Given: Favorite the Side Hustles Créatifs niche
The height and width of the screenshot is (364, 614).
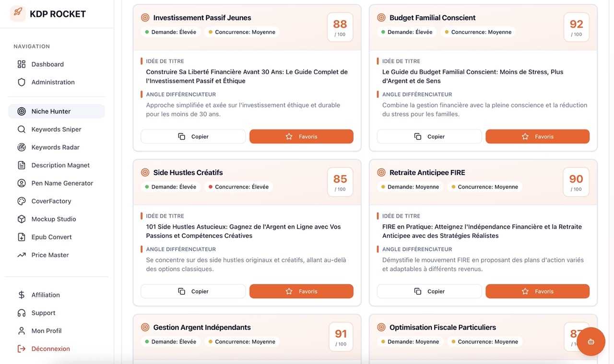Looking at the screenshot, I should 301,292.
